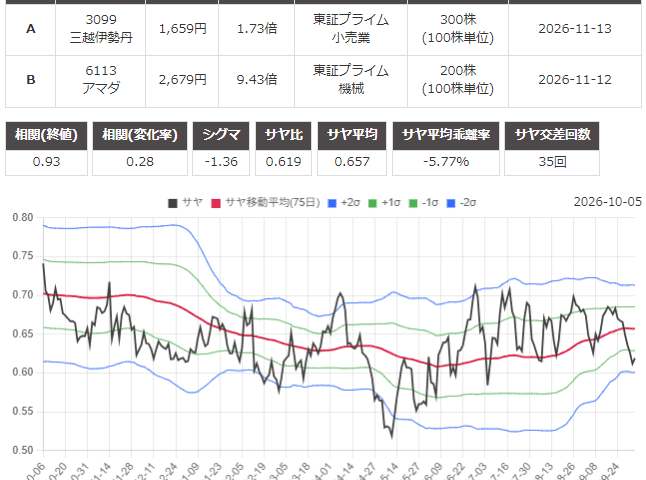Image resolution: width=646 pixels, height=480 pixels.
Task: Click the 200株 (100株単位) cell
Action: point(458,80)
